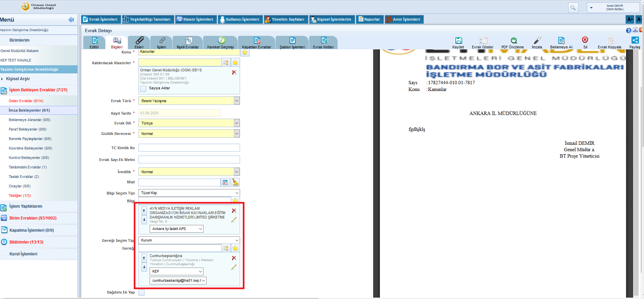The image size is (644, 299).
Task: Move AYN MEDYA recipient down with arrow
Action: point(144,220)
